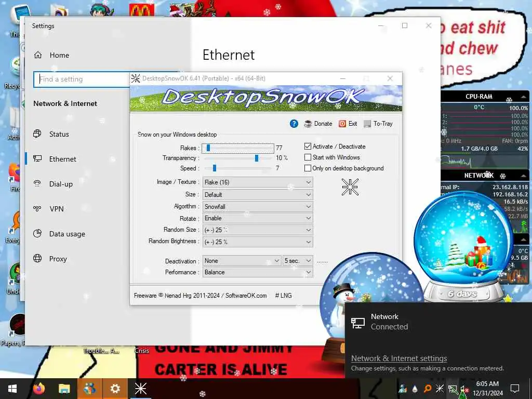Click the Transparency slider handle

click(257, 158)
